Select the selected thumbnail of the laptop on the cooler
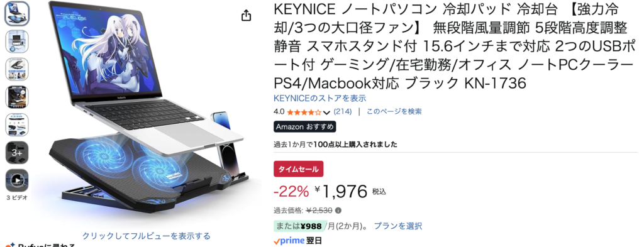Image resolution: width=644 pixels, height=247 pixels. pos(17,14)
